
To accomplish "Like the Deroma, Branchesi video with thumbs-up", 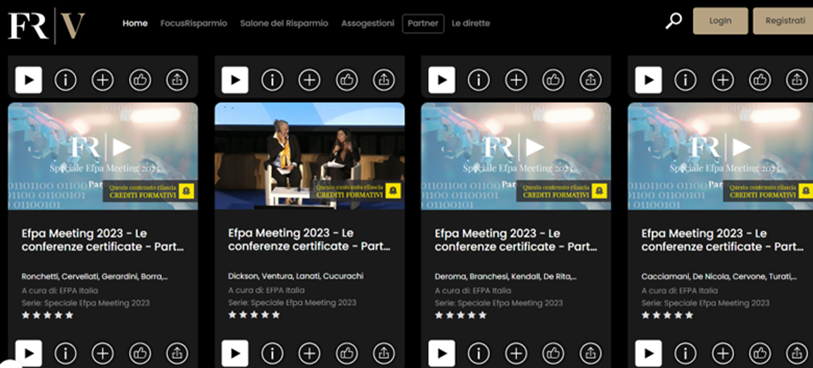I will click(553, 353).
